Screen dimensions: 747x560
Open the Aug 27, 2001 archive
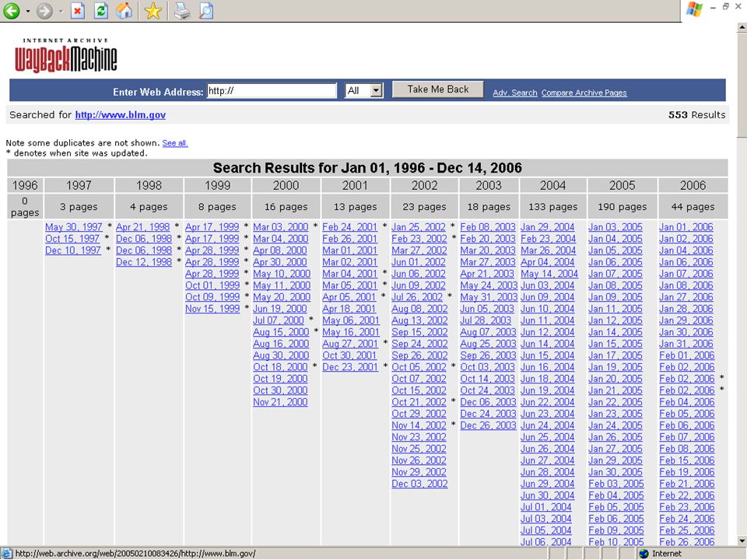click(x=350, y=344)
